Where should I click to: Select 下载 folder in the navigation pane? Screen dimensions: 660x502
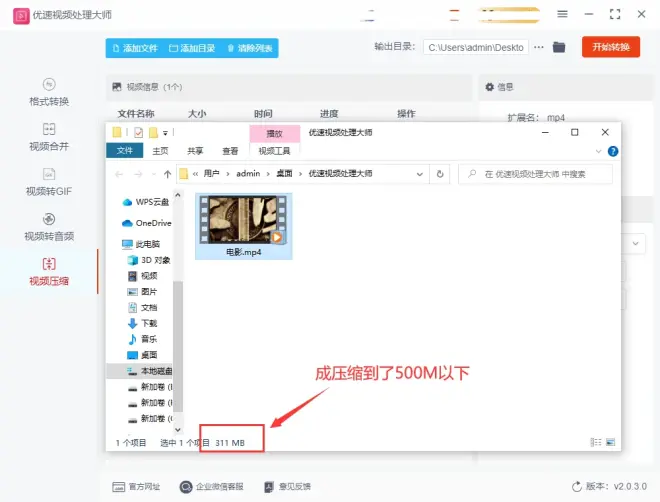point(142,323)
